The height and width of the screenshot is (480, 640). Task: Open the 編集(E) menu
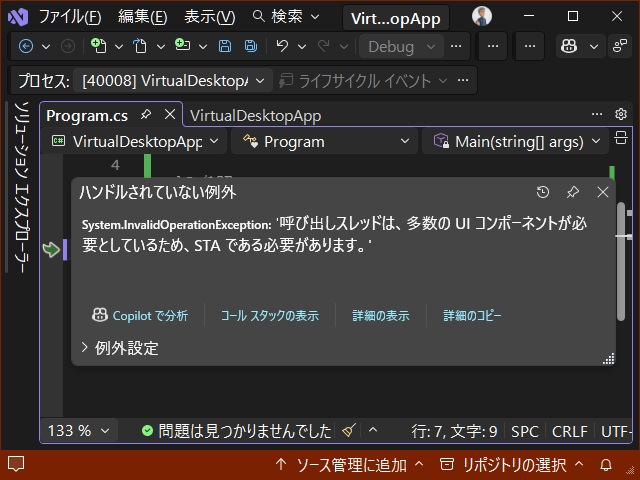coord(142,17)
